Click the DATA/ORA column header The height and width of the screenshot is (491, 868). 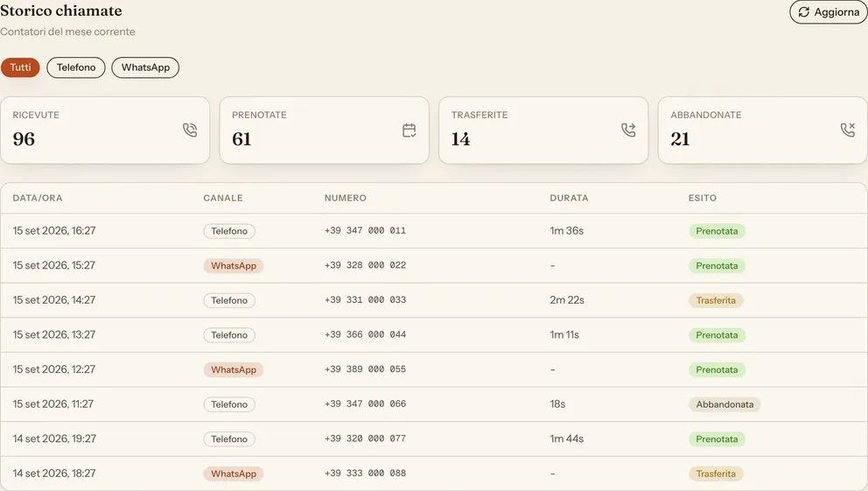tap(38, 198)
